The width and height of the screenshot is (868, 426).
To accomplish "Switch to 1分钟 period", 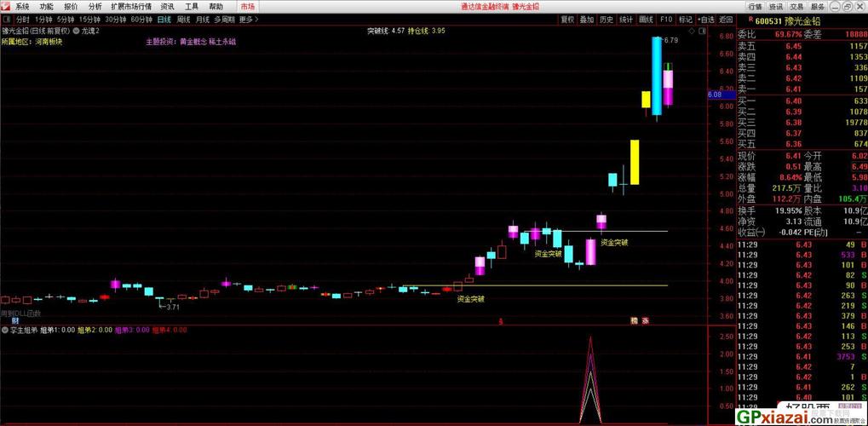I will click(42, 20).
